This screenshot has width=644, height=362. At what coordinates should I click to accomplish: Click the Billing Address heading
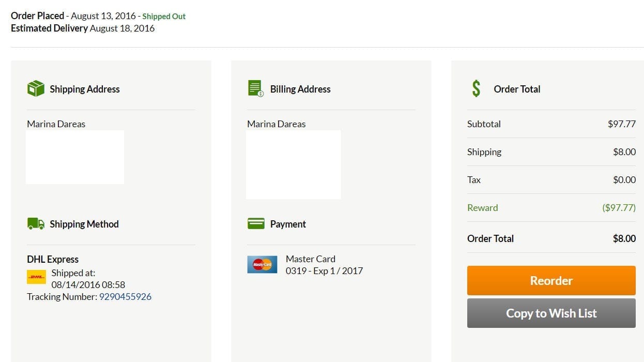300,89
